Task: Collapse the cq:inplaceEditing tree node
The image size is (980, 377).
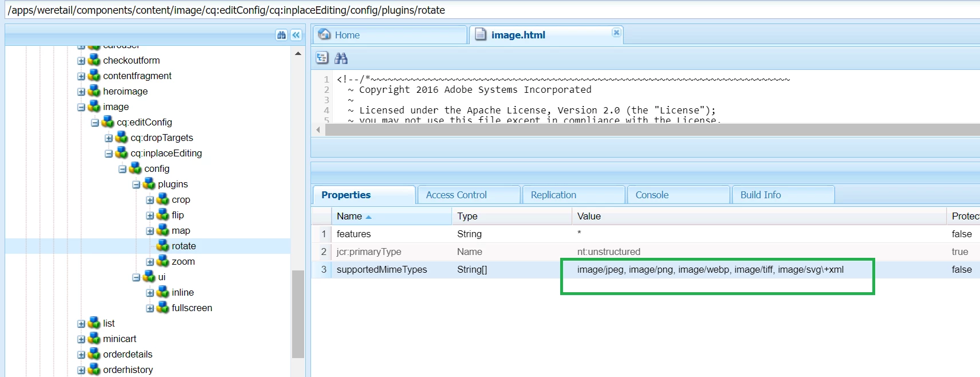Action: click(x=109, y=154)
